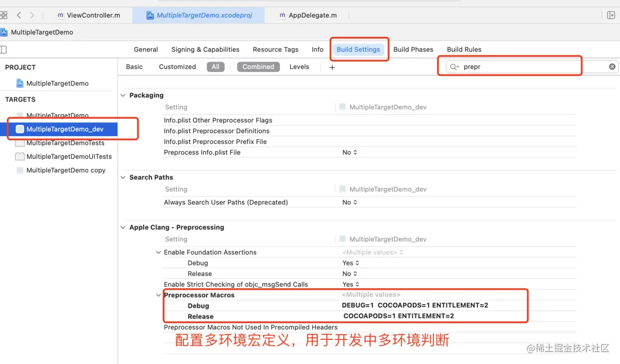The height and width of the screenshot is (364, 620).
Task: Collapse the Packaging section
Action: [x=123, y=95]
